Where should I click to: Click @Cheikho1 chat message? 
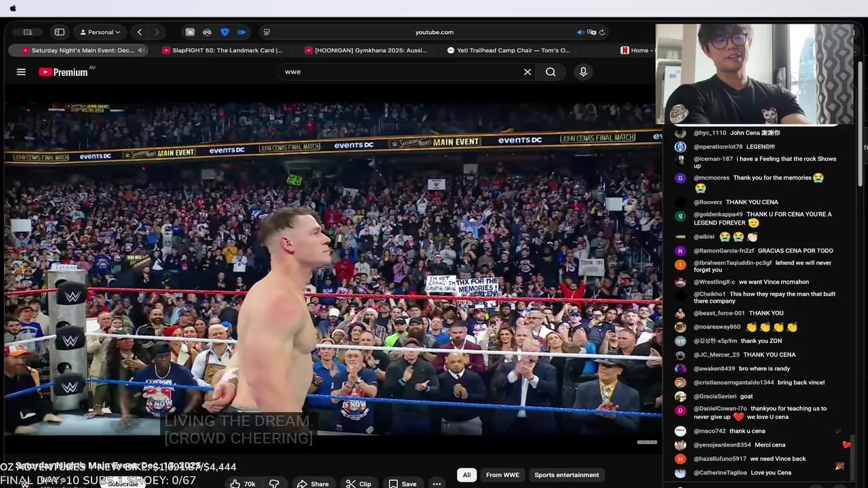(764, 298)
